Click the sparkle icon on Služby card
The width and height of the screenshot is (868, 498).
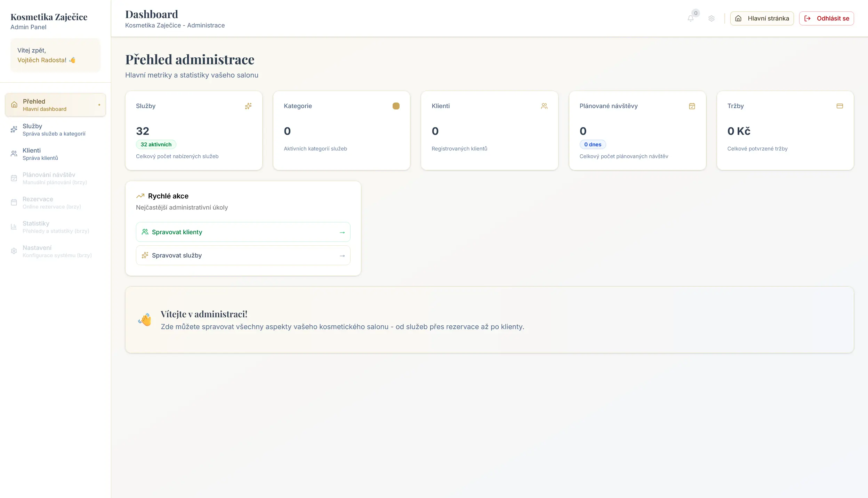click(x=248, y=106)
